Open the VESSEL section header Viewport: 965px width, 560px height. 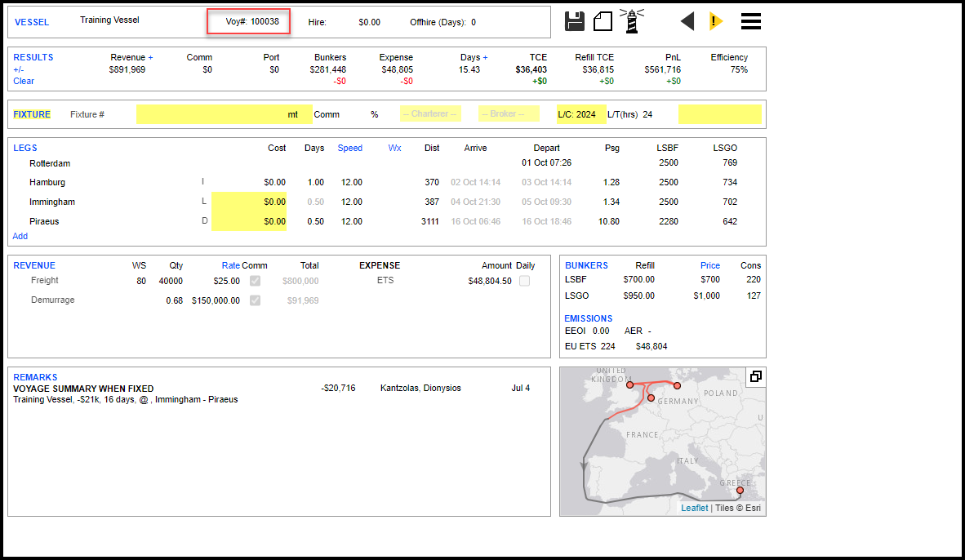[x=32, y=22]
